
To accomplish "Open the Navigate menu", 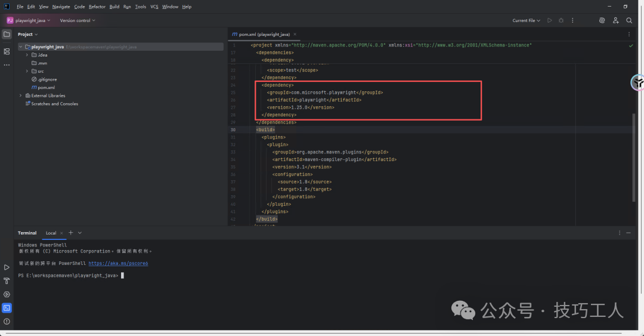I will click(x=61, y=7).
